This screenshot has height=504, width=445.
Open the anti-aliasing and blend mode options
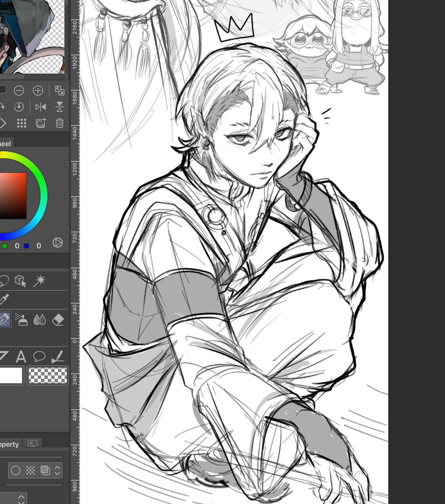point(35,470)
